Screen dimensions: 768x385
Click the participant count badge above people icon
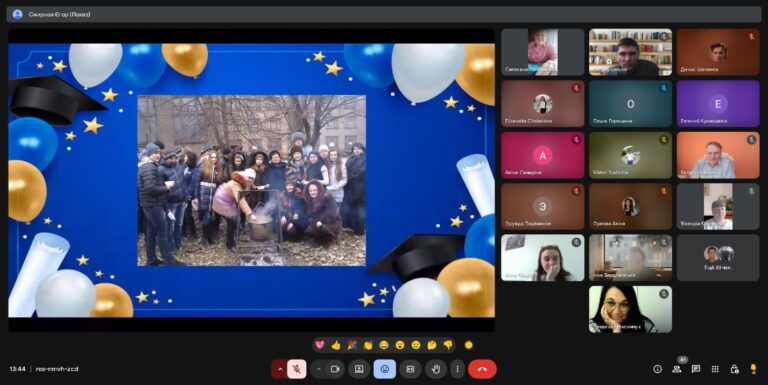point(682,360)
